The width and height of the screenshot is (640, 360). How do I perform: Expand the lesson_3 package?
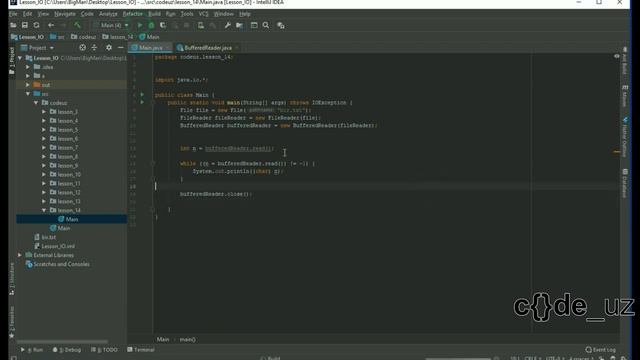point(44,112)
